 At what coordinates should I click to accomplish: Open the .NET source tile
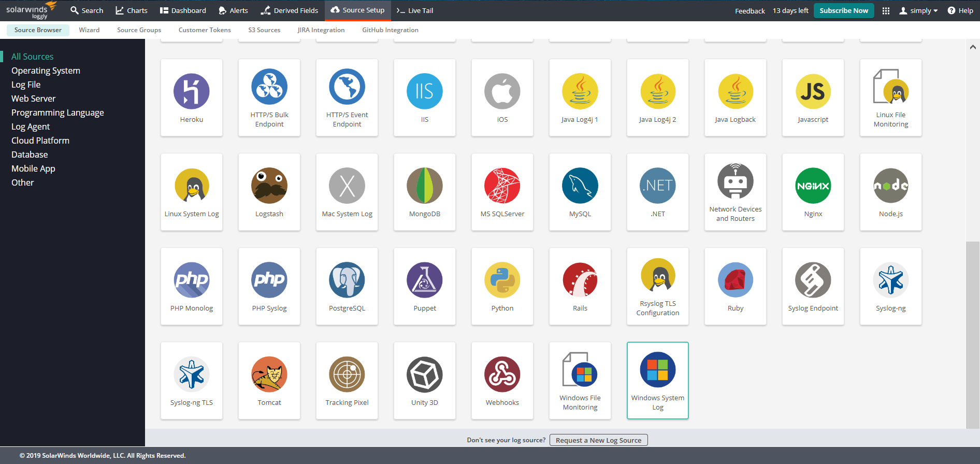(658, 192)
